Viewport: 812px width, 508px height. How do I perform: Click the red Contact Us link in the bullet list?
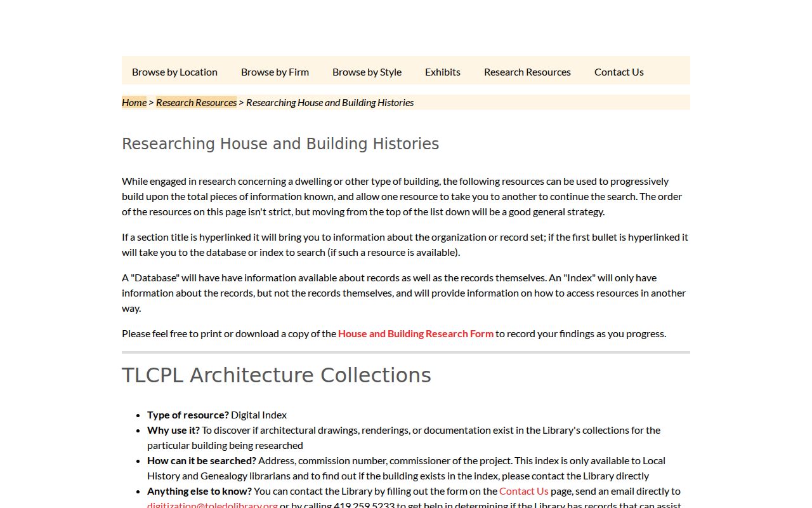524,491
